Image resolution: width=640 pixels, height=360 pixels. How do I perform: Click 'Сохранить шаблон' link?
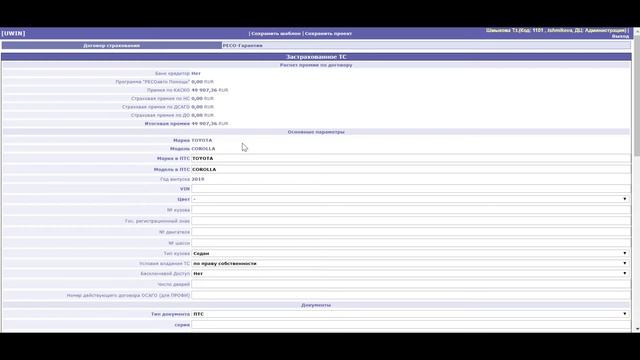tap(276, 33)
